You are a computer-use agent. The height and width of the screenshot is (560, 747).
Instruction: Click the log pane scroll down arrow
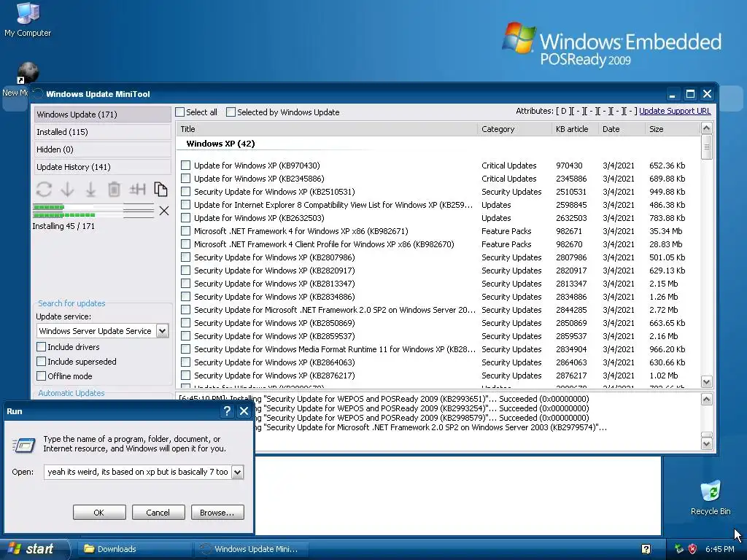click(706, 444)
